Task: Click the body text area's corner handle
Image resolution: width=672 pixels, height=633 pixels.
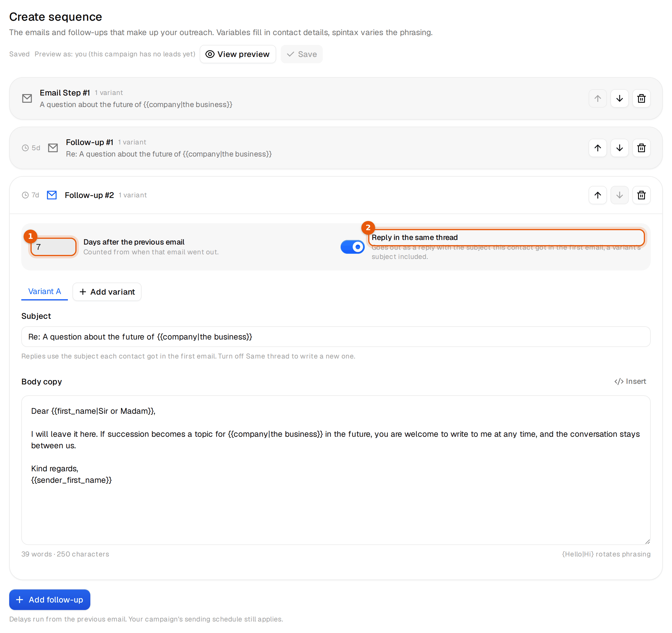Action: click(x=647, y=542)
